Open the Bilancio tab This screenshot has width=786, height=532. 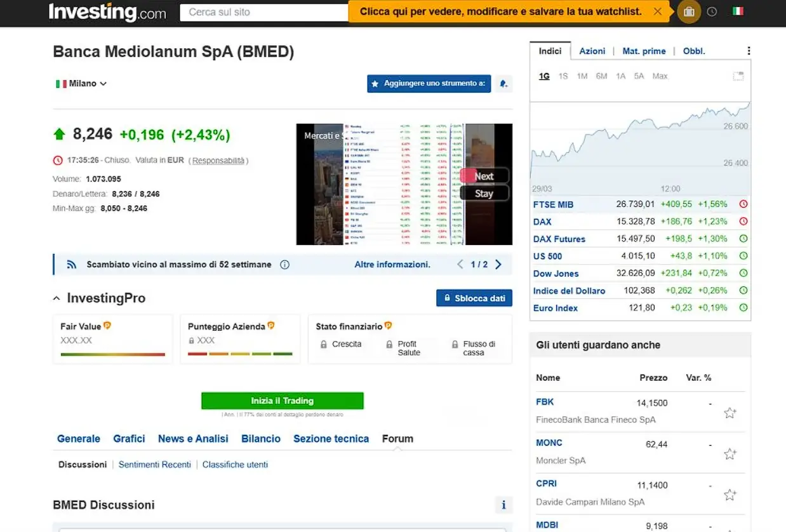pyautogui.click(x=261, y=439)
